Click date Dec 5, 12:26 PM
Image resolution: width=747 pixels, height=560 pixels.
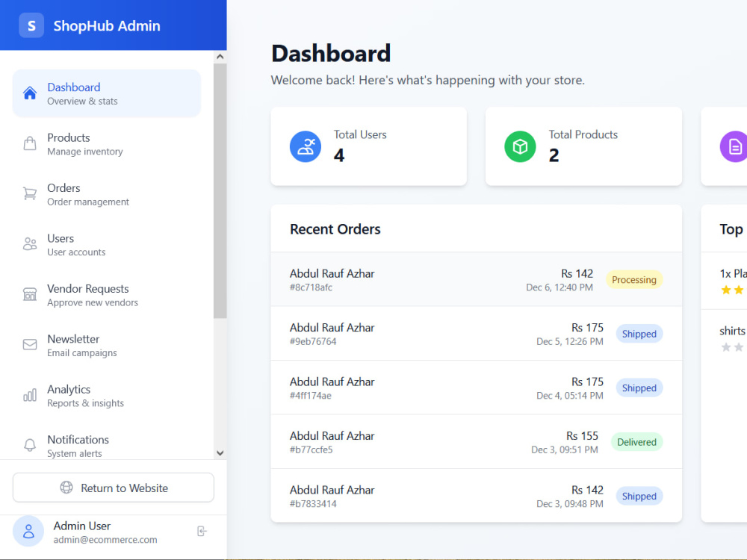point(570,341)
